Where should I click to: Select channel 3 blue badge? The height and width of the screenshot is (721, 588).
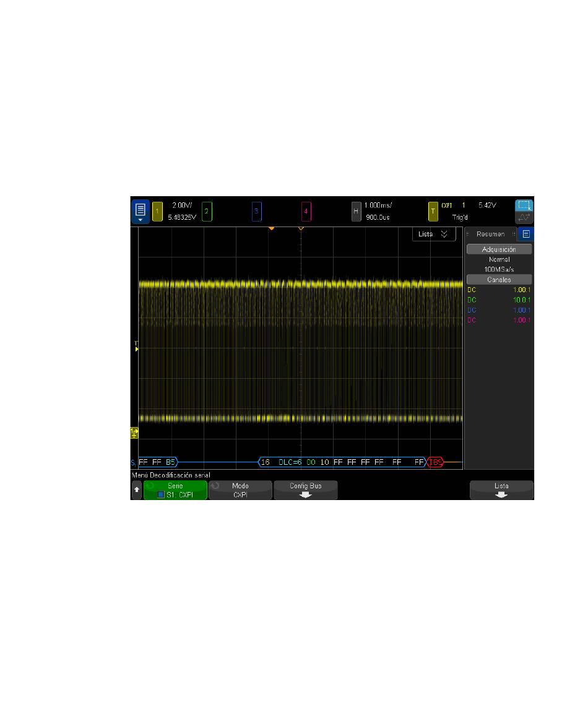(x=256, y=212)
